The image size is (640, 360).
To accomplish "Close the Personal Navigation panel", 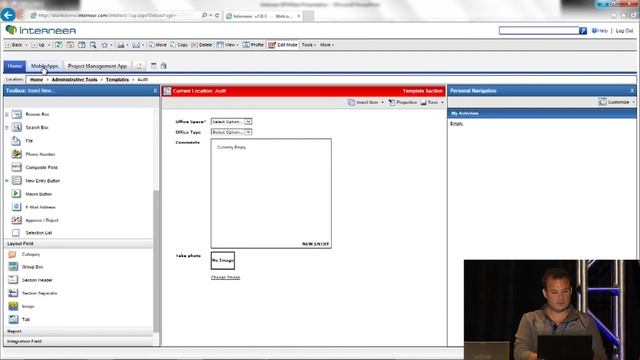I will click(632, 91).
